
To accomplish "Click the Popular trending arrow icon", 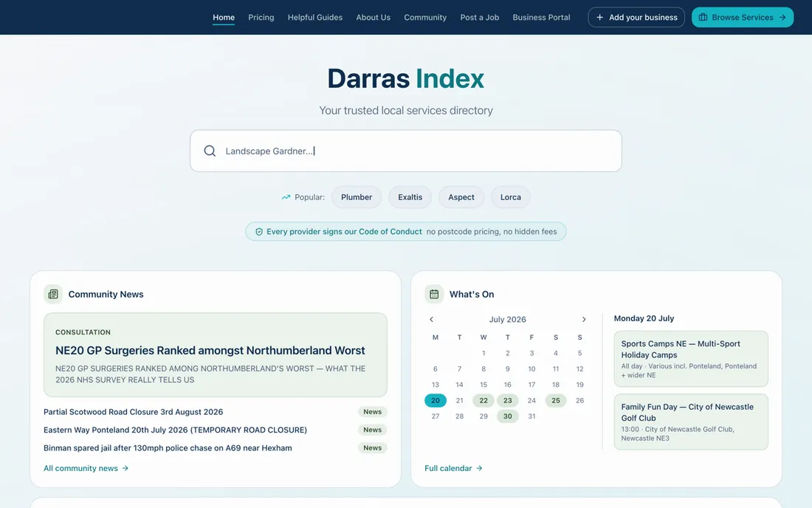I will [x=286, y=197].
